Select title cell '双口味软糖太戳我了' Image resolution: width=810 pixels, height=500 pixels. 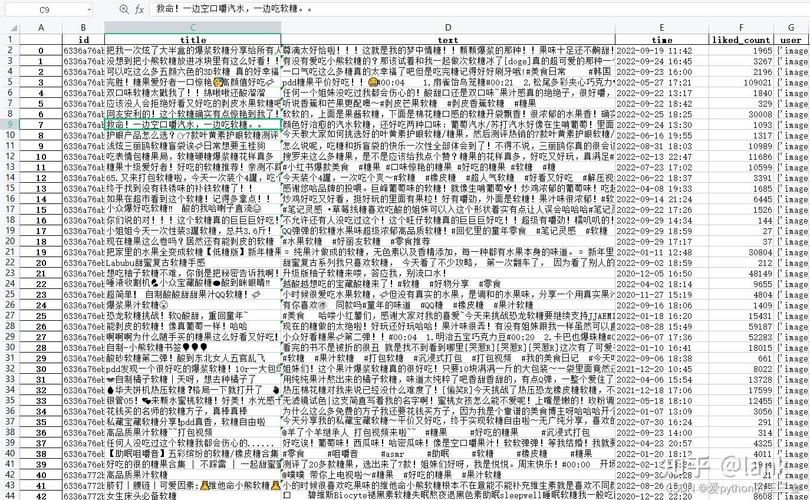click(x=193, y=92)
